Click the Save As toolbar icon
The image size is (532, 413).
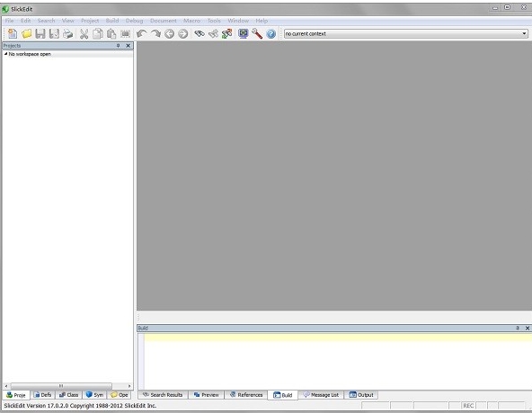[54, 33]
